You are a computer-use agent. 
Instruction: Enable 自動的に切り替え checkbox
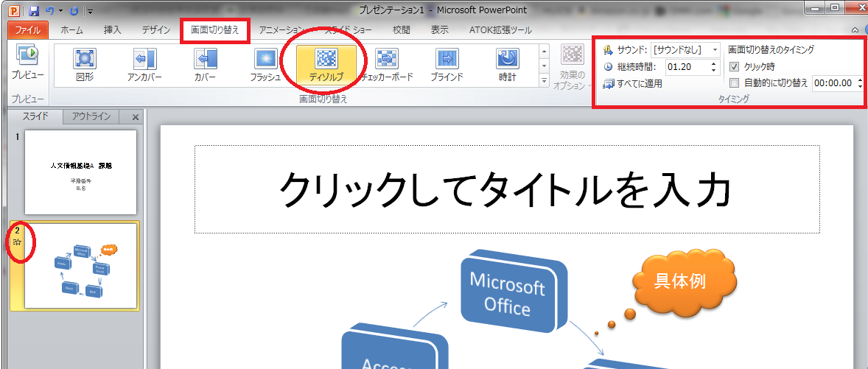point(735,83)
